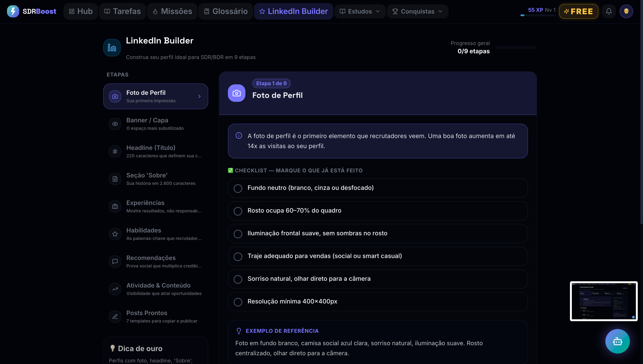Click the speech bubble icon for Recomendações

(x=115, y=261)
